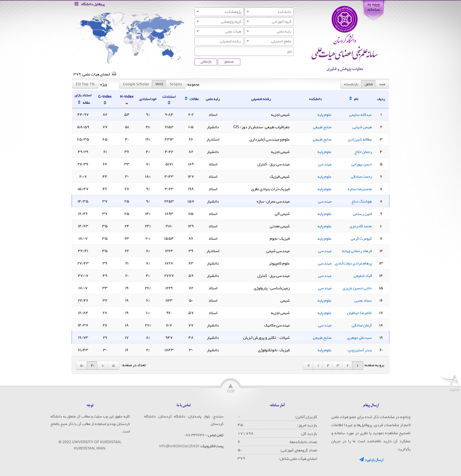This screenshot has width=461, height=476.
Task: Switch collection to Google Scholar
Action: pyautogui.click(x=136, y=84)
